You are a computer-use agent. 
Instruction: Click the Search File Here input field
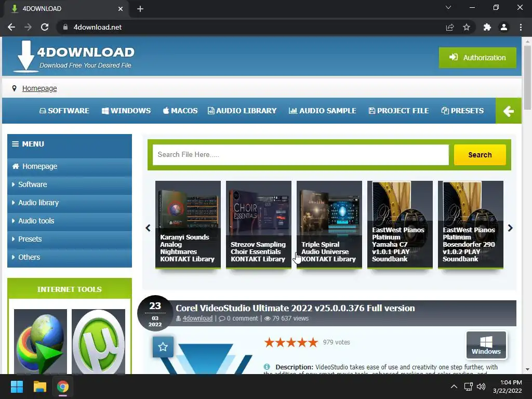[301, 155]
